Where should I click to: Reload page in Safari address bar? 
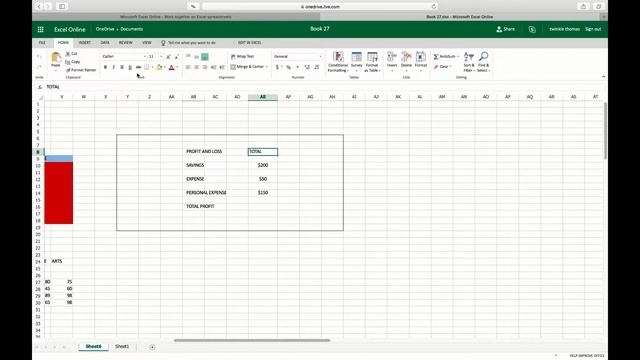coord(434,7)
